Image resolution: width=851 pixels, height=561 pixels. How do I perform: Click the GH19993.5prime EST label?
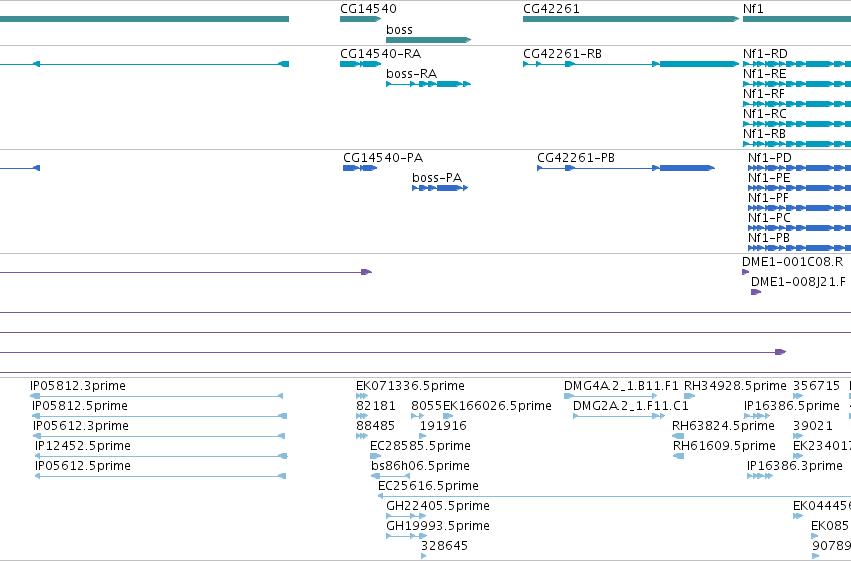438,526
